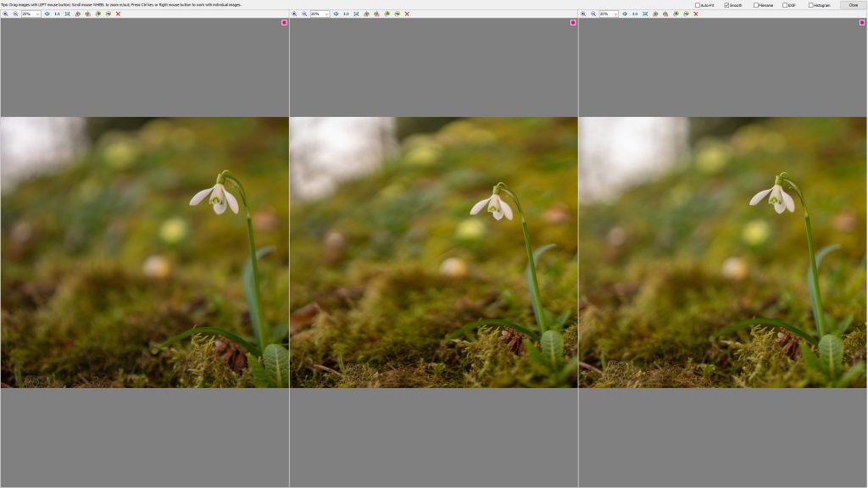Click zoom in icon in left pane

coord(5,14)
